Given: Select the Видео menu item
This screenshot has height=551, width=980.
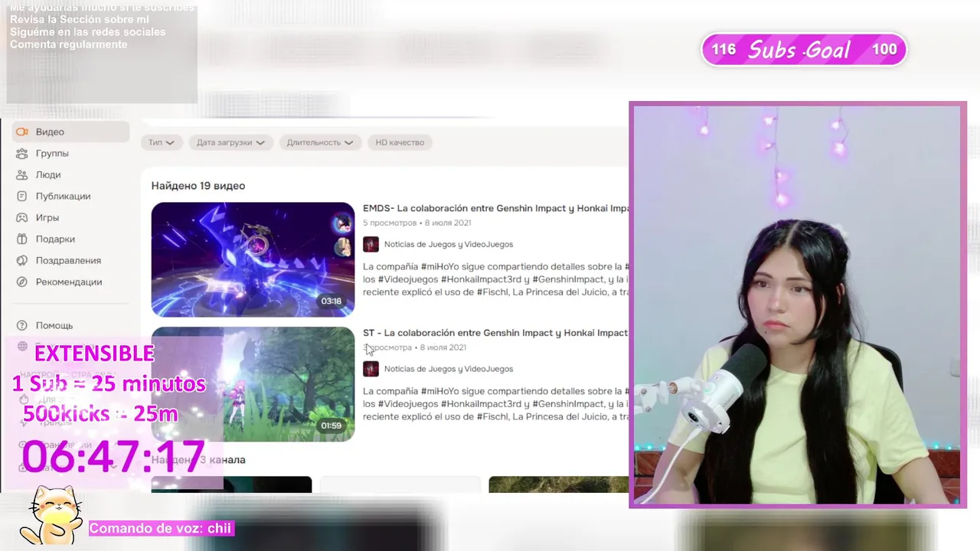Looking at the screenshot, I should coord(70,132).
